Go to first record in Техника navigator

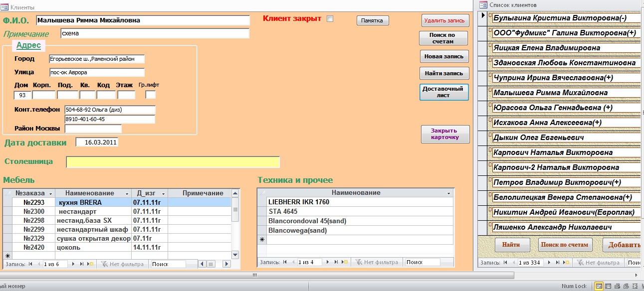pos(285,262)
